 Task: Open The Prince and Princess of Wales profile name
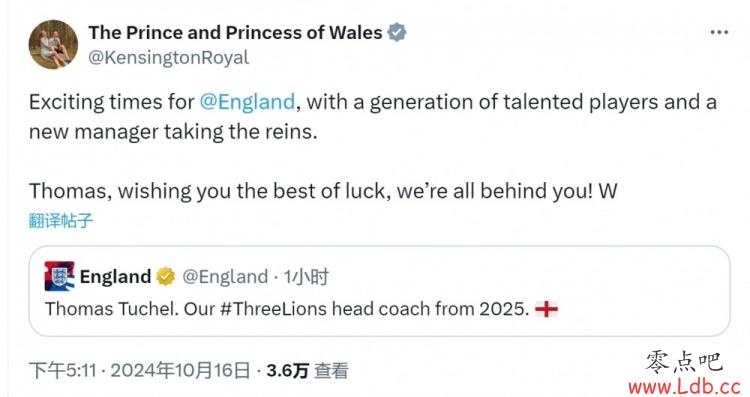[235, 33]
